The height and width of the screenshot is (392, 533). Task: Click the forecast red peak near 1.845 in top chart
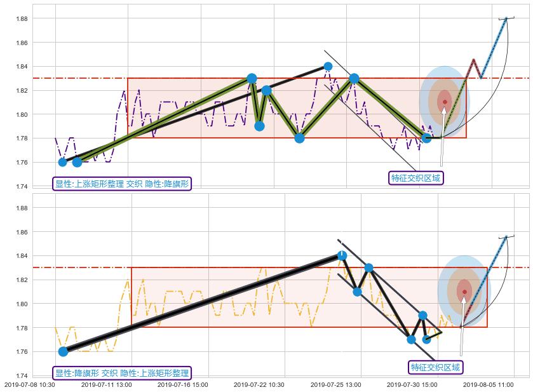click(x=473, y=60)
